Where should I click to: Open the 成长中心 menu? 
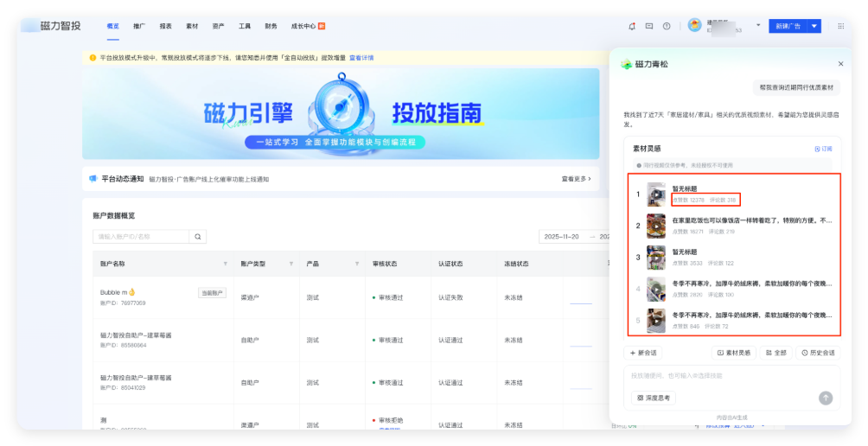(x=308, y=26)
